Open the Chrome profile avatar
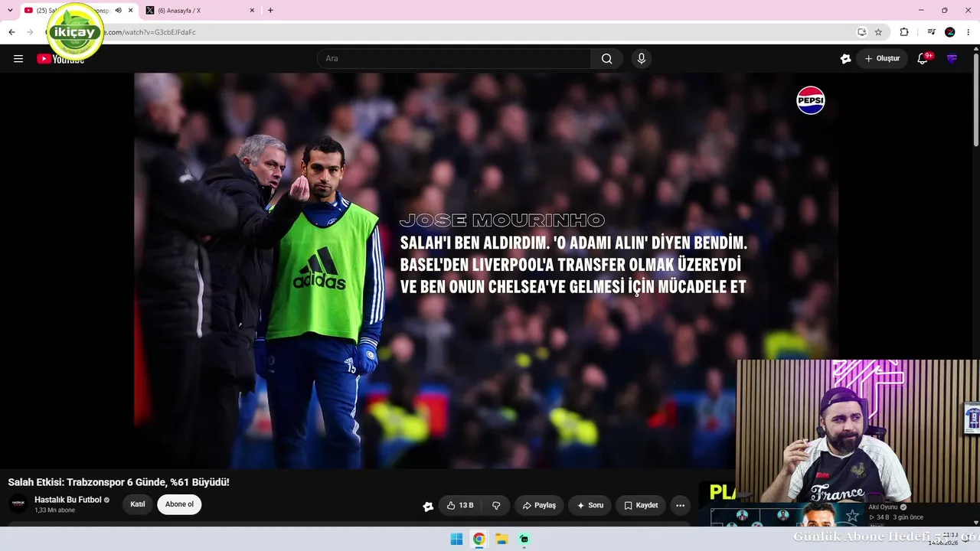This screenshot has width=980, height=551. (950, 32)
